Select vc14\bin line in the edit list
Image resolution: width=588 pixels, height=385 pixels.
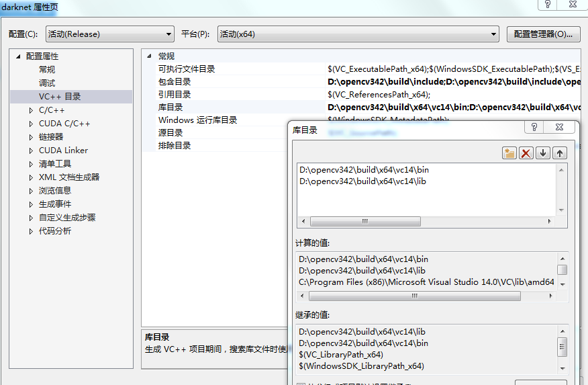(364, 169)
